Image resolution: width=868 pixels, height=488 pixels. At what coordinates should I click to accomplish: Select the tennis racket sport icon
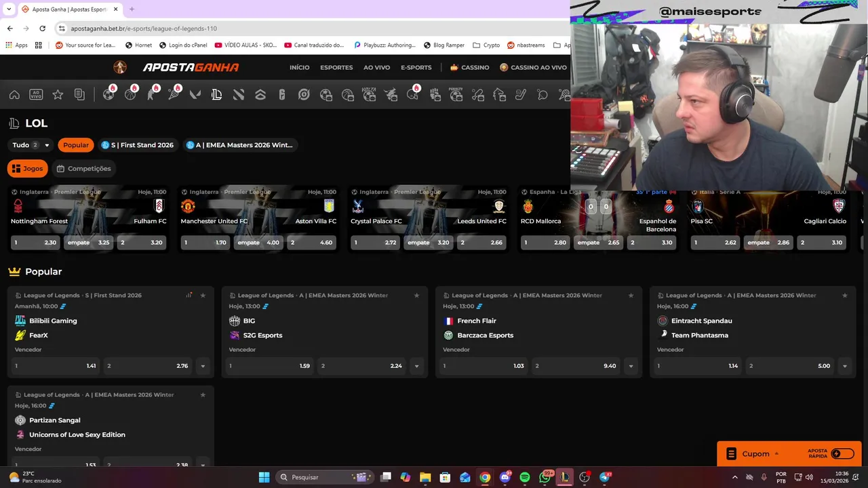(174, 94)
